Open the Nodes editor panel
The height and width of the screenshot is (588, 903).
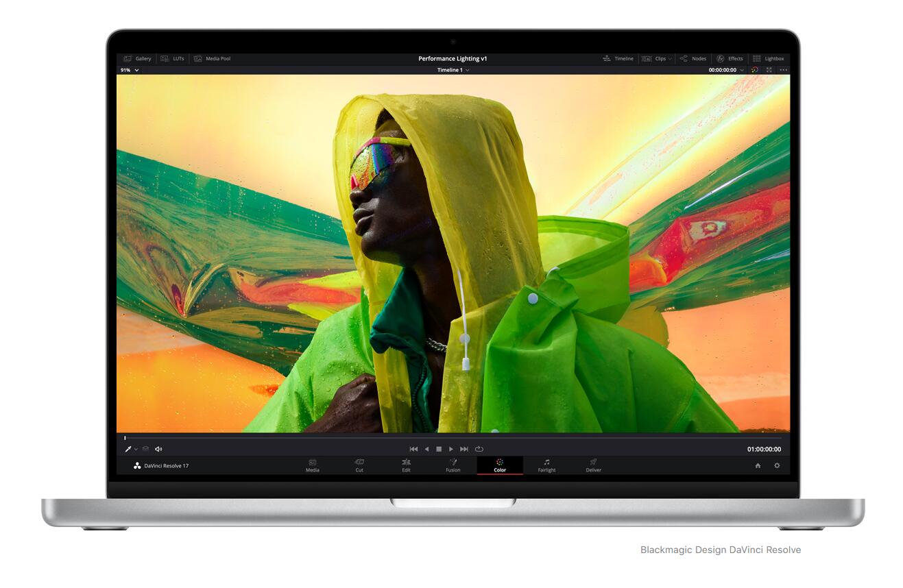click(x=693, y=59)
